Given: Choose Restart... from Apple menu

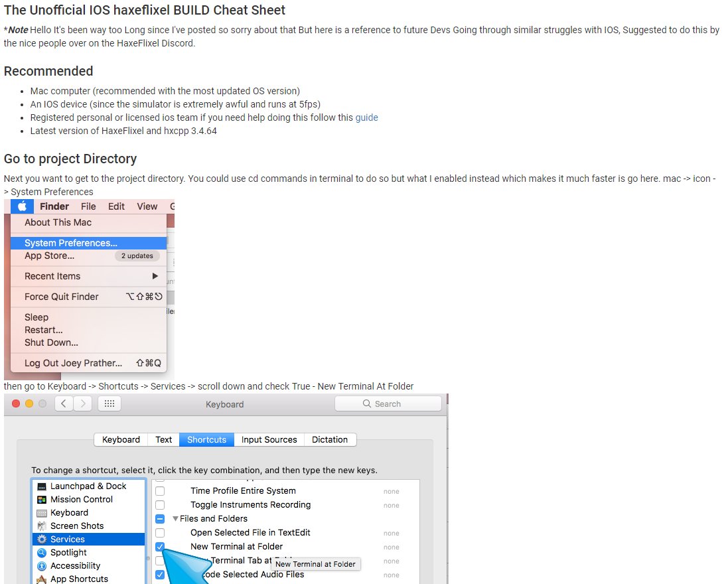Looking at the screenshot, I should pyautogui.click(x=88, y=330).
